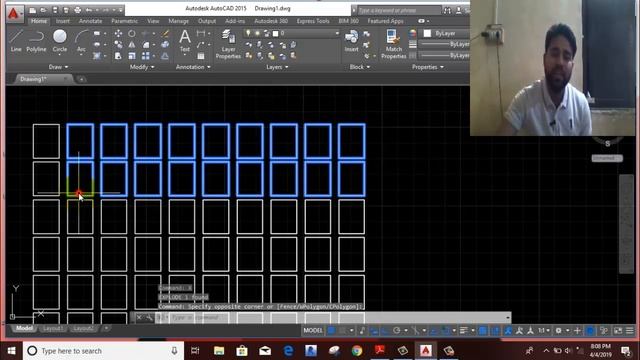
Task: Select the Text annotation tool
Action: coord(185,41)
